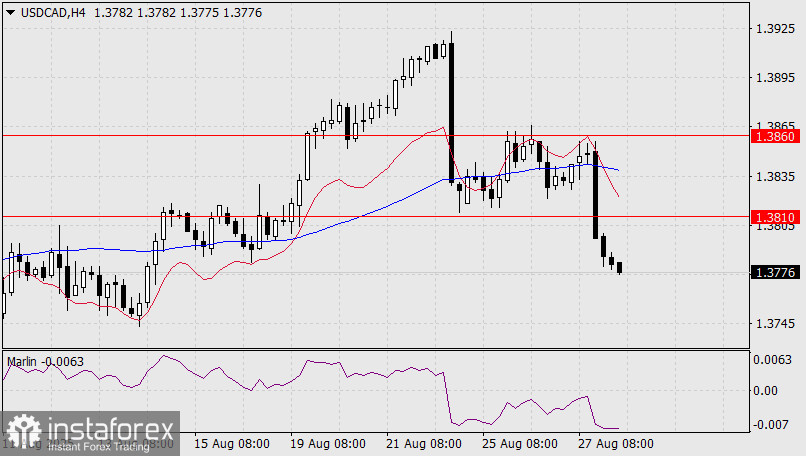Click the OHLC values 1.3782 1.3782 1.3775 1.3776
Viewport: 806px width, 456px height.
click(178, 13)
